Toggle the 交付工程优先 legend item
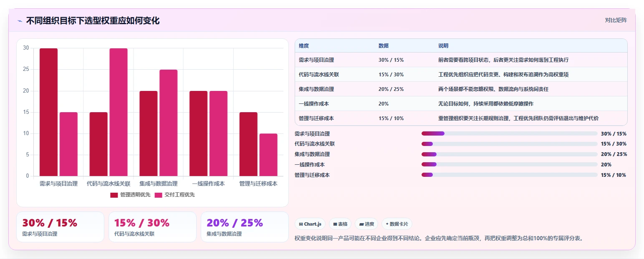 (174, 195)
